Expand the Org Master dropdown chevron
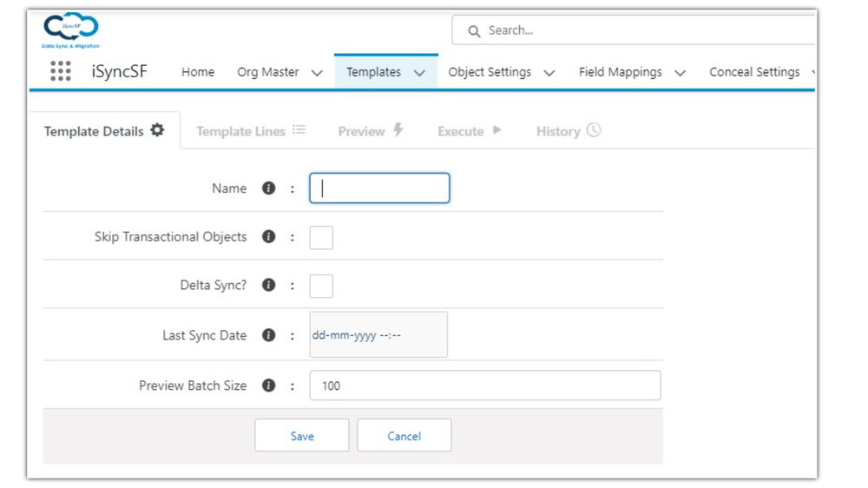Viewport: 868px width, 488px height. point(317,73)
